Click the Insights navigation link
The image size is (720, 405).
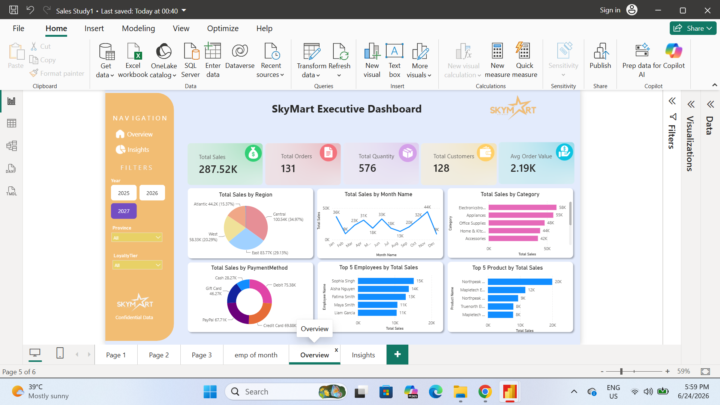pyautogui.click(x=133, y=150)
